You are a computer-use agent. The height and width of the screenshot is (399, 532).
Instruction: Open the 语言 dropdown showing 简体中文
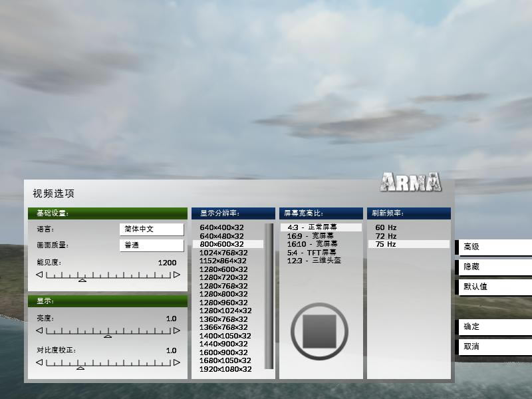click(152, 229)
